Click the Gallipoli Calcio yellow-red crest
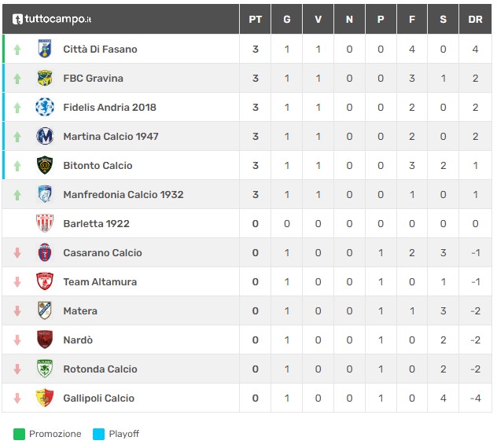Viewport: 497px width, 448px height. (45, 398)
